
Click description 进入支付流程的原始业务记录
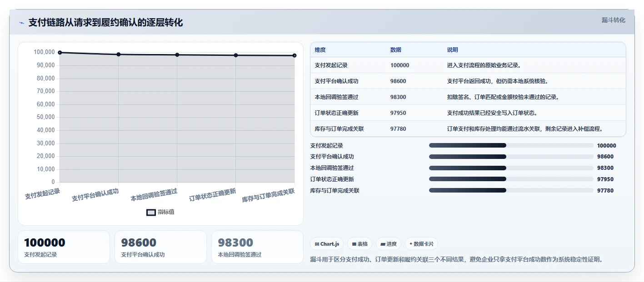tap(484, 65)
